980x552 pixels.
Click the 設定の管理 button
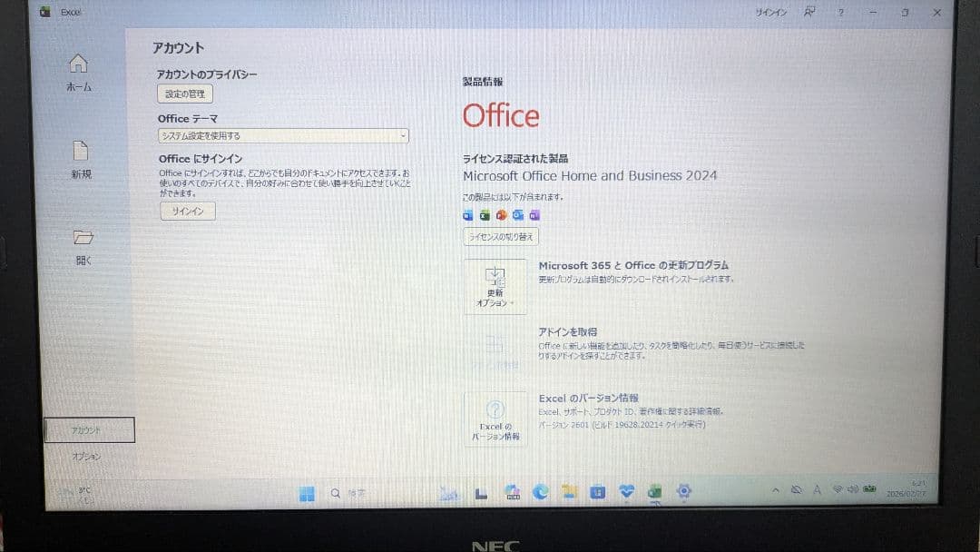click(184, 94)
